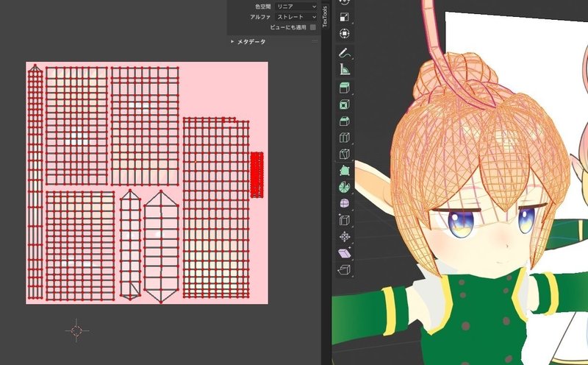Grab the メタデータ panel drag handle
The height and width of the screenshot is (365, 588).
click(315, 42)
